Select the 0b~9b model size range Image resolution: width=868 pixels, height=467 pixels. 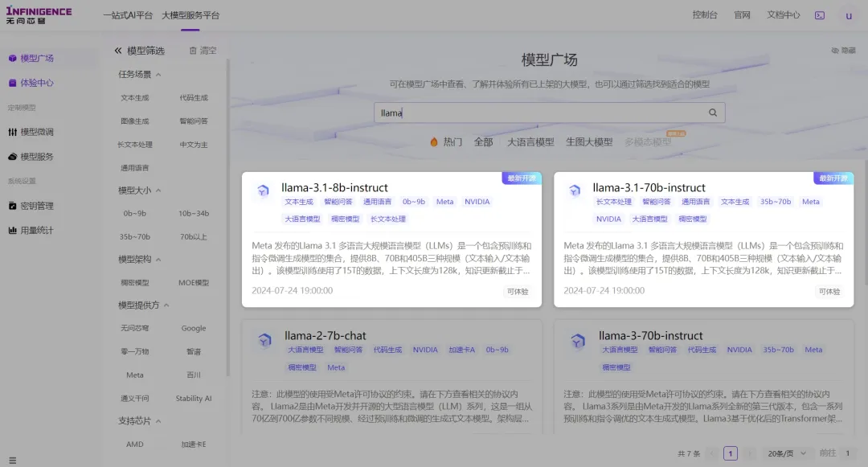point(134,214)
